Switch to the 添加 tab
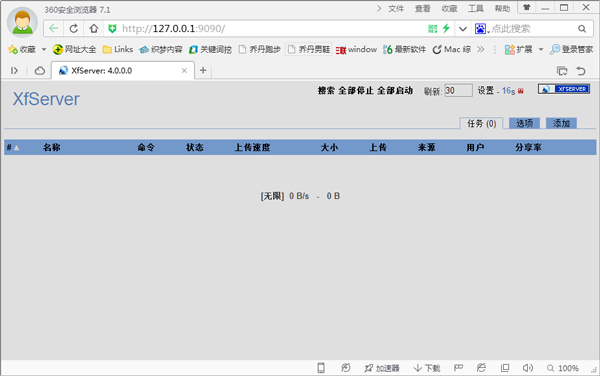This screenshot has width=600, height=376. (x=561, y=123)
